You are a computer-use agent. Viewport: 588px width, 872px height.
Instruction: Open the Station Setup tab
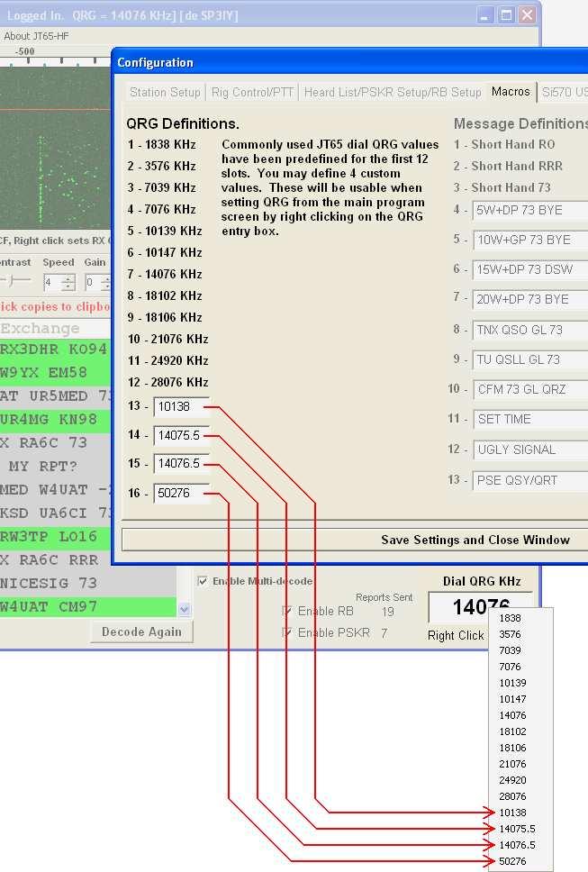coord(165,92)
